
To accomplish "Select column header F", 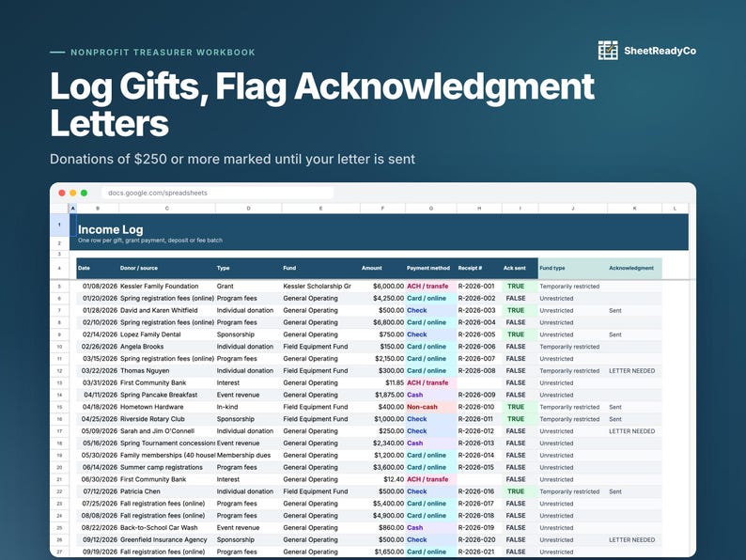I will pyautogui.click(x=382, y=209).
